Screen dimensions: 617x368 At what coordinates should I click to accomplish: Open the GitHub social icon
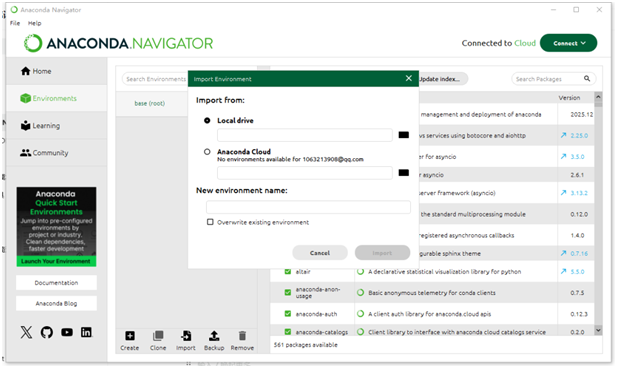(47, 332)
